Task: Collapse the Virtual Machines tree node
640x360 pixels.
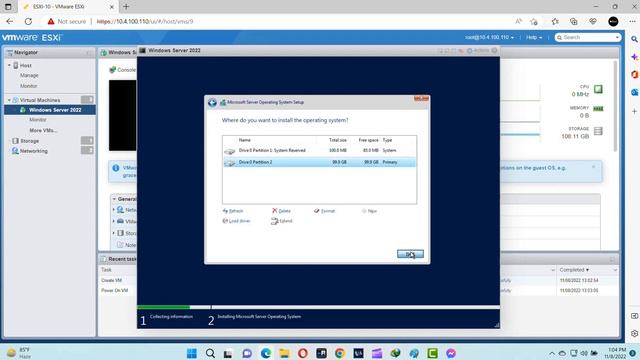Action: click(9, 100)
